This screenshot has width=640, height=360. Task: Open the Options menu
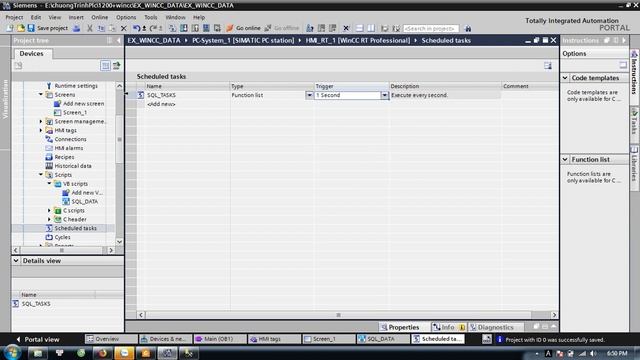[x=126, y=17]
